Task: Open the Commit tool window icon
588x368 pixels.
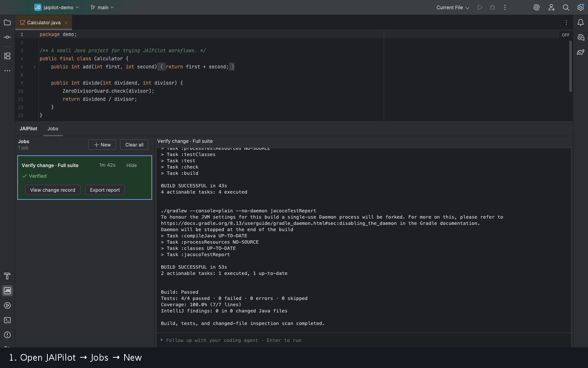Action: tap(7, 37)
